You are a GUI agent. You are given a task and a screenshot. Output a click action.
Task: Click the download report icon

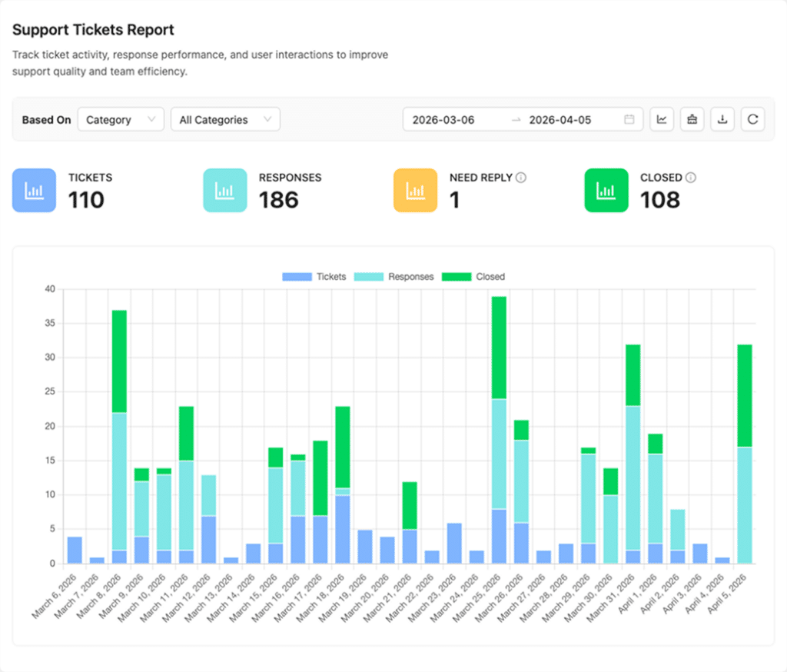[x=722, y=119]
